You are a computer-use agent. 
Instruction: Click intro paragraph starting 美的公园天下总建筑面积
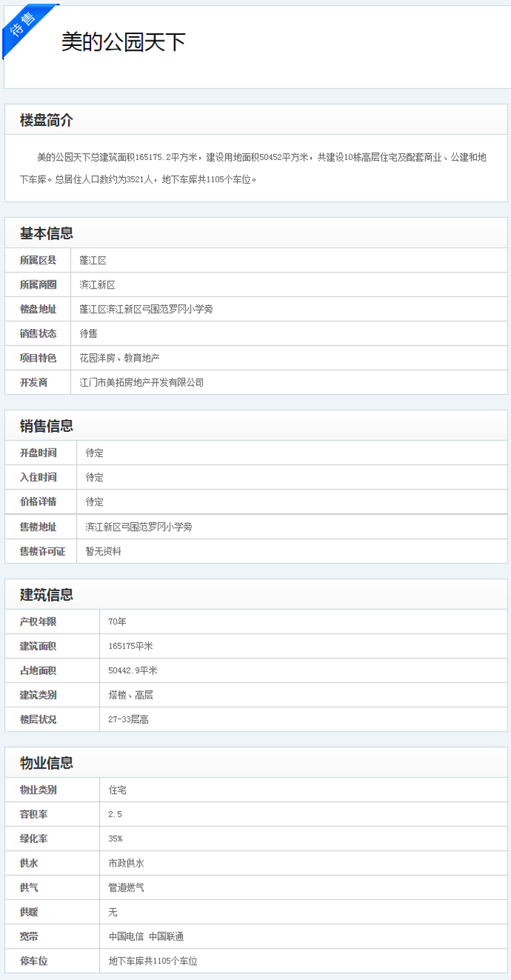coord(253,168)
